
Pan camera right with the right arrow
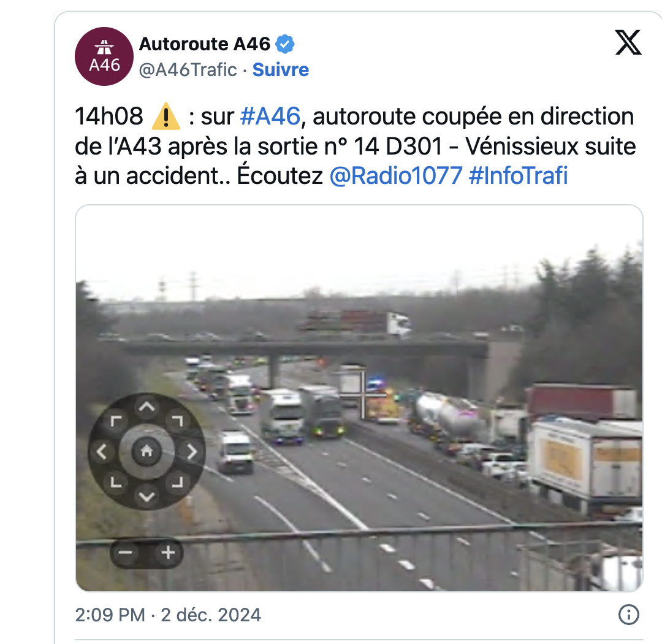point(192,451)
